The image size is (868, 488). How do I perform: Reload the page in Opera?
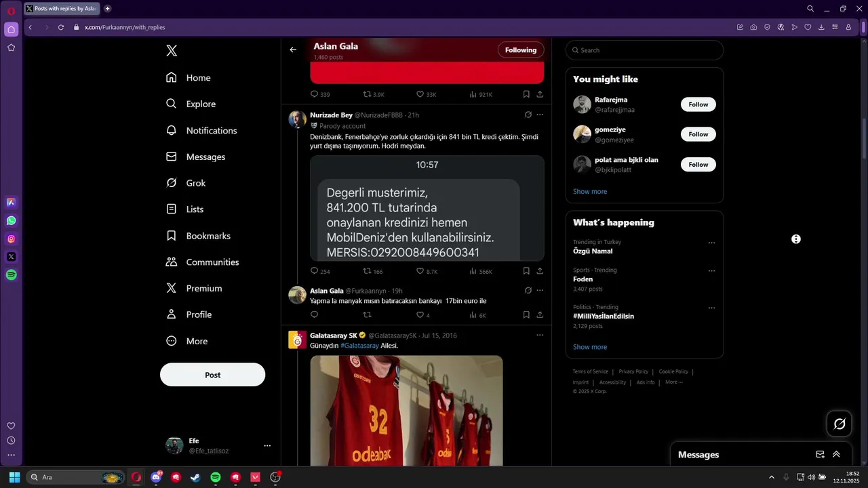pyautogui.click(x=60, y=27)
